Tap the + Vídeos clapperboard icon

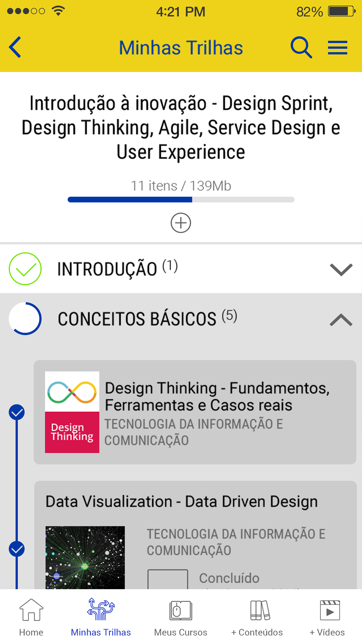[x=330, y=610]
